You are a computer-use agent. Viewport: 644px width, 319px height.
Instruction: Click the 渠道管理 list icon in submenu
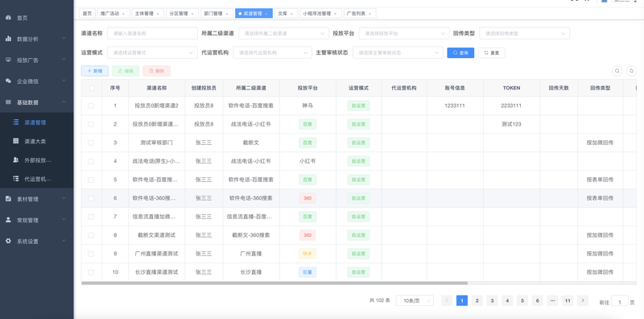click(x=15, y=122)
